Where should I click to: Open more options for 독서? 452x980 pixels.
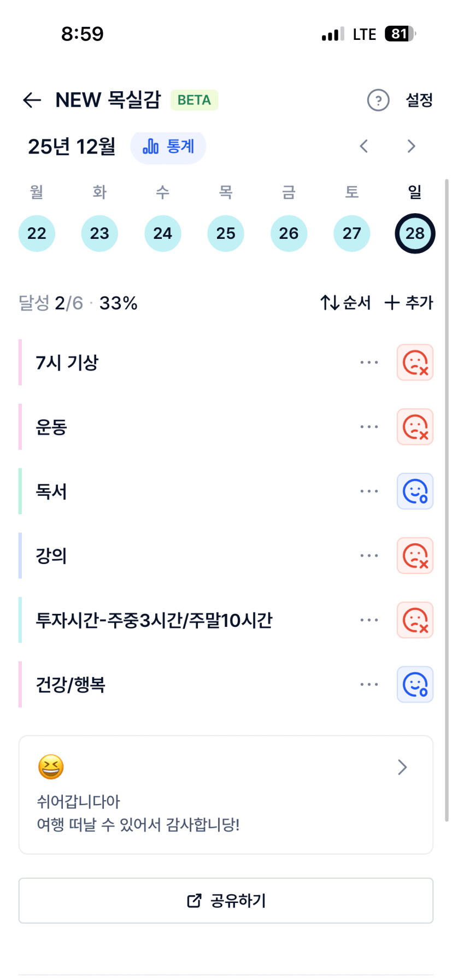point(369,491)
